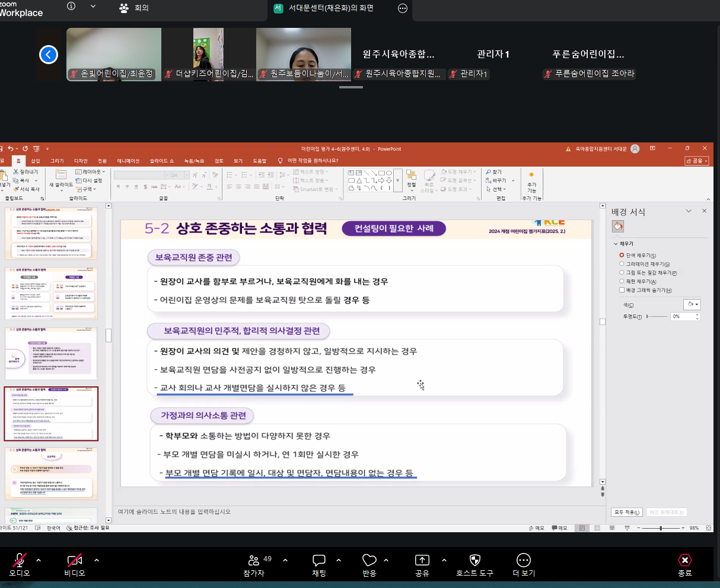Image resolution: width=720 pixels, height=588 pixels.
Task: Click the Apply to All button
Action: point(626,512)
